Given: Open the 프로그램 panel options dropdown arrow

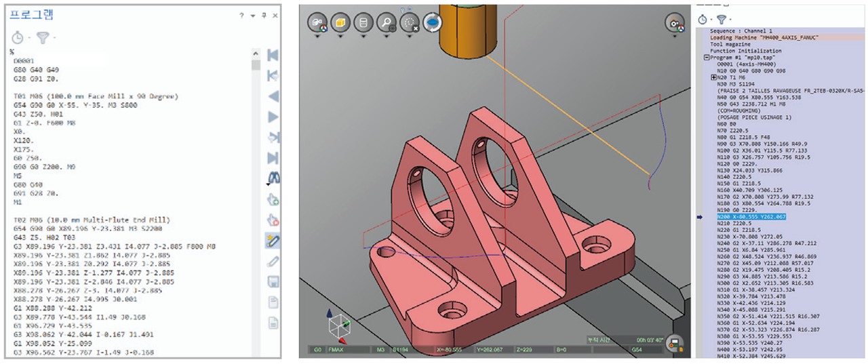Looking at the screenshot, I should click(252, 16).
